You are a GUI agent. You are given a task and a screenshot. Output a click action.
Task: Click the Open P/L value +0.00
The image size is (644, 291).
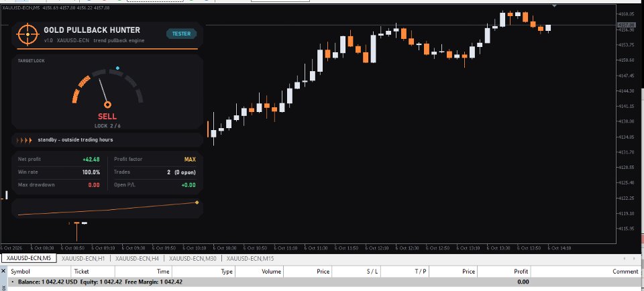coord(189,185)
